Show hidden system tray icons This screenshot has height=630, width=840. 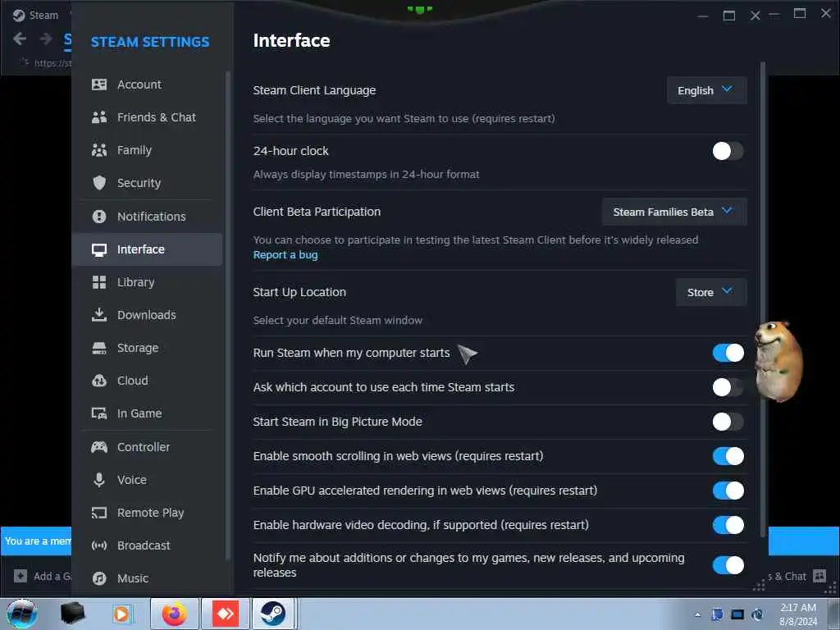[x=697, y=614]
